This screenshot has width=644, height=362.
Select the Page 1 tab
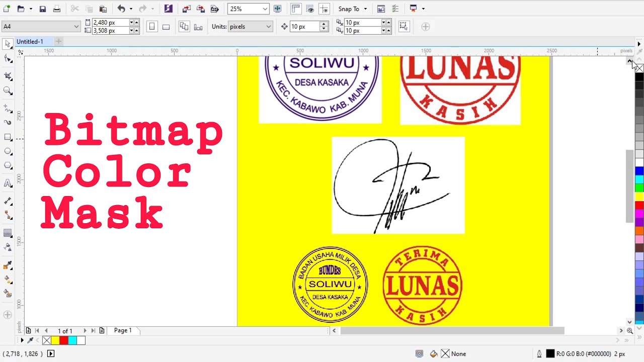coord(123,330)
